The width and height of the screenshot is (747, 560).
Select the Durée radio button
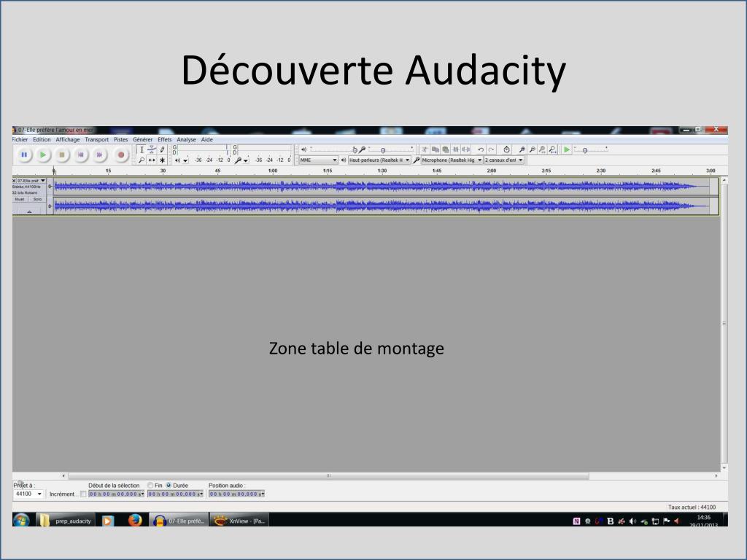click(169, 485)
